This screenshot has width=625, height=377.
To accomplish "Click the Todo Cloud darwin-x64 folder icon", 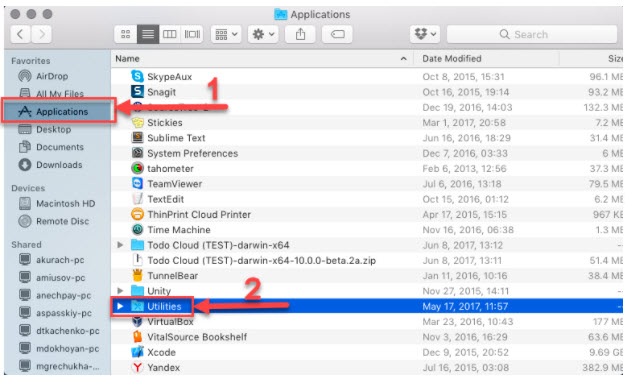I will point(137,245).
